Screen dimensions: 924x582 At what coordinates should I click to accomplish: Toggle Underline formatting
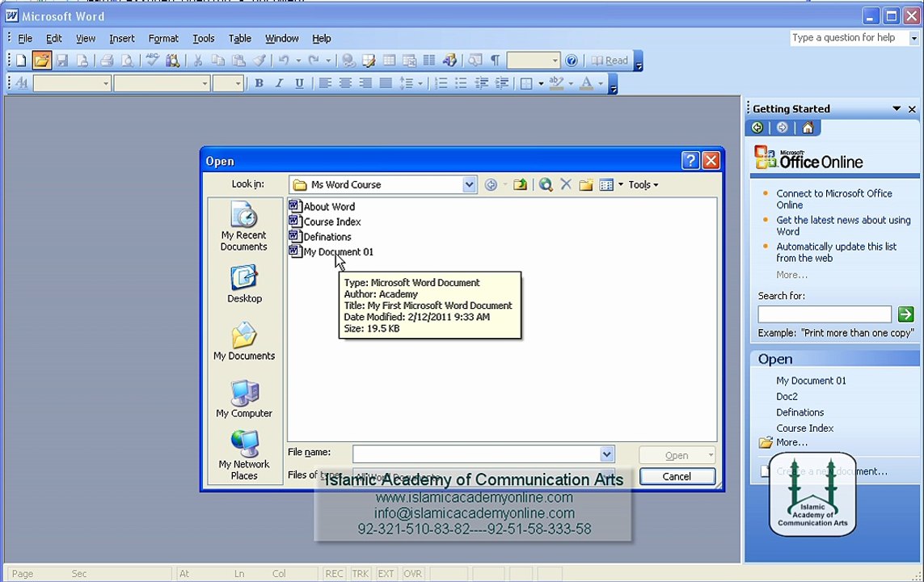[x=299, y=83]
